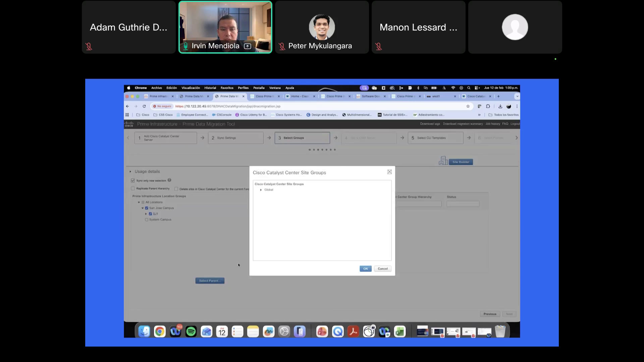Screen dimensions: 644x362
Task: Close the Site Groups dialog with the X
Action: click(389, 172)
